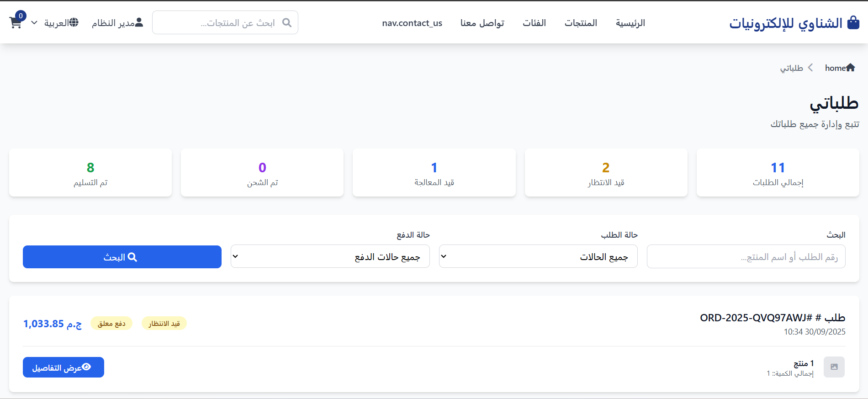Click the magnifier icon in product search
Screen dimensions: 868x399
coord(286,22)
